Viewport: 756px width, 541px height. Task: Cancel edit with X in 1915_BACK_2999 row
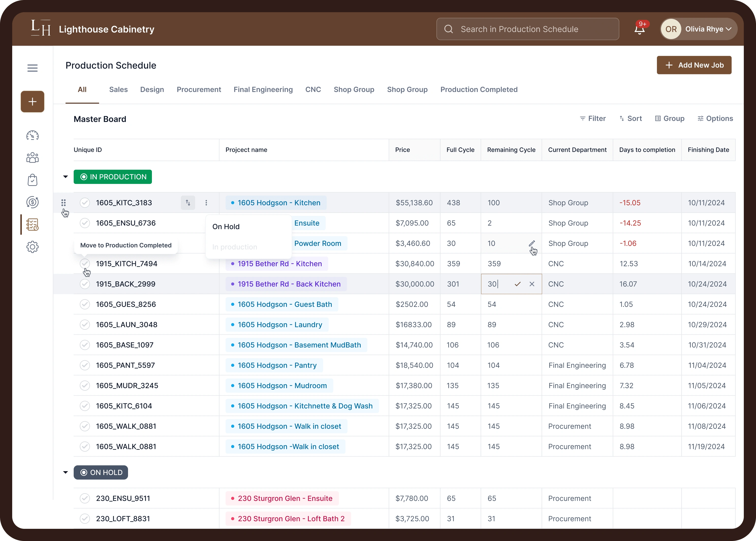pos(532,284)
